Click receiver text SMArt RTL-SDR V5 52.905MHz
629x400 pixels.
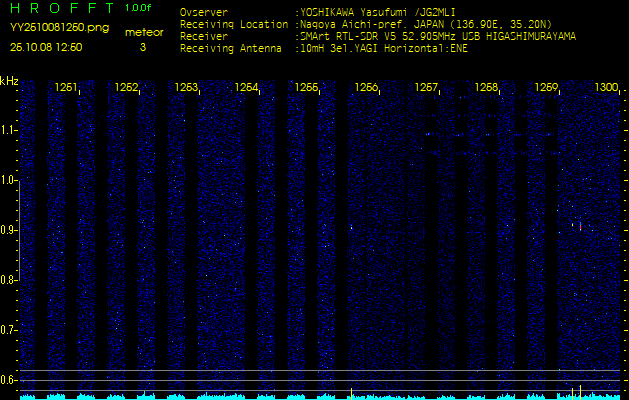(377, 37)
